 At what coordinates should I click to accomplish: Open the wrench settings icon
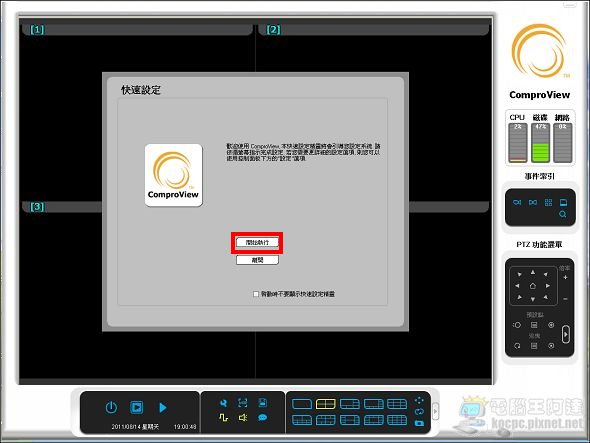coord(224,403)
